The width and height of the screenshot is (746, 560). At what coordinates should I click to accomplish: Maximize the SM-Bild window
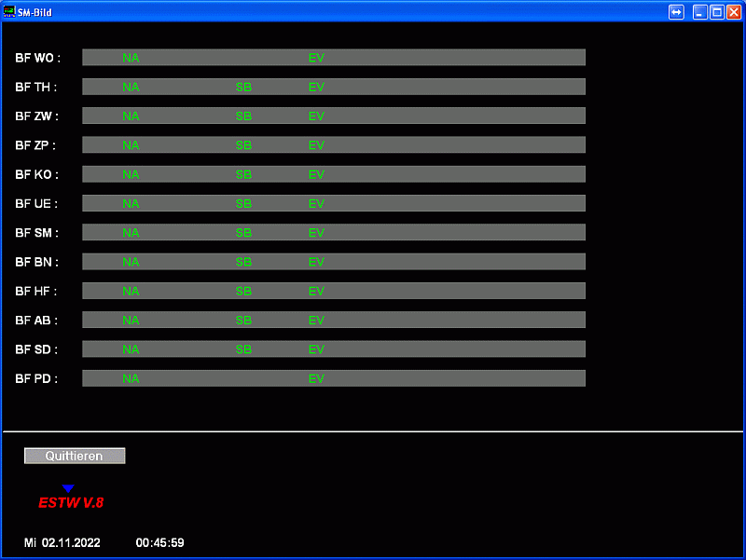tap(716, 12)
